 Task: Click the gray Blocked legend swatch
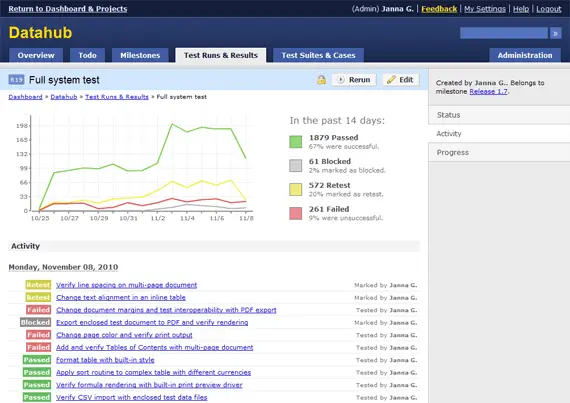coord(296,165)
